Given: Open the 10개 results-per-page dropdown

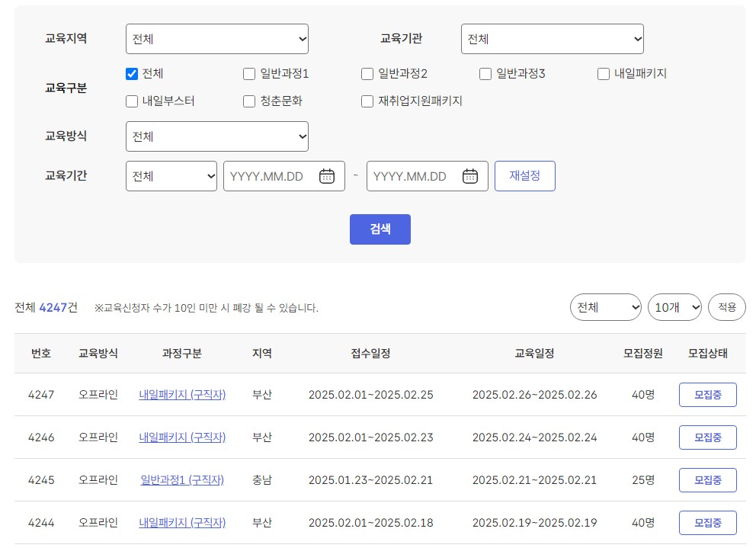Looking at the screenshot, I should pos(674,307).
